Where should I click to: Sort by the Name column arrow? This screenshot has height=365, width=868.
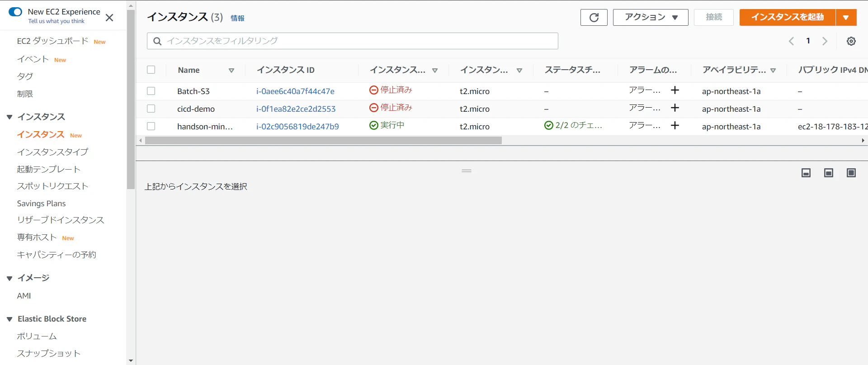coord(231,71)
